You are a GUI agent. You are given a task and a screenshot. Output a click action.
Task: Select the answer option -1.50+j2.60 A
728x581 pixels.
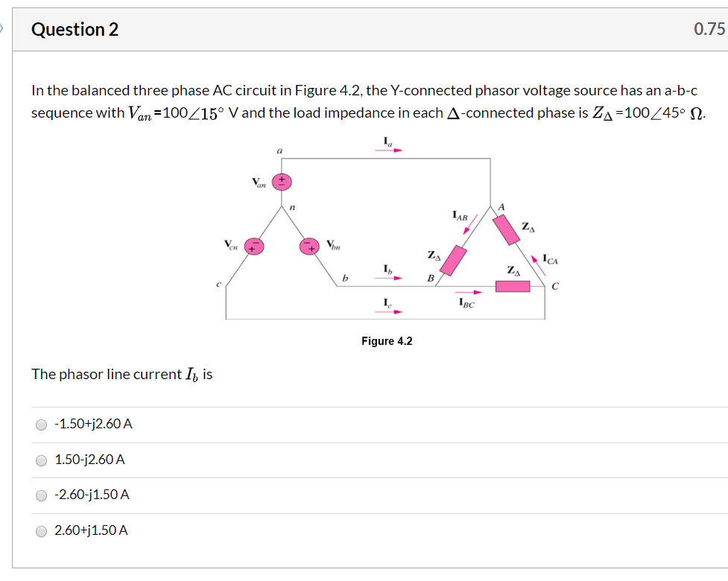pyautogui.click(x=41, y=425)
